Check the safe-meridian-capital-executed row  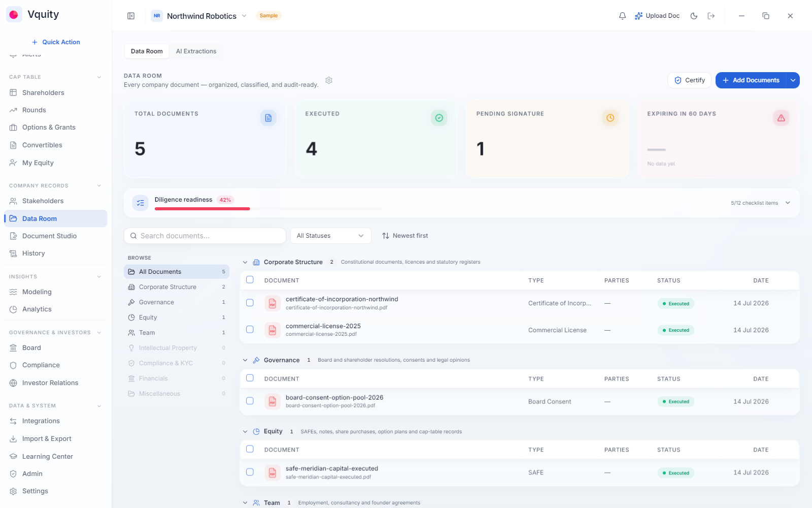(250, 472)
